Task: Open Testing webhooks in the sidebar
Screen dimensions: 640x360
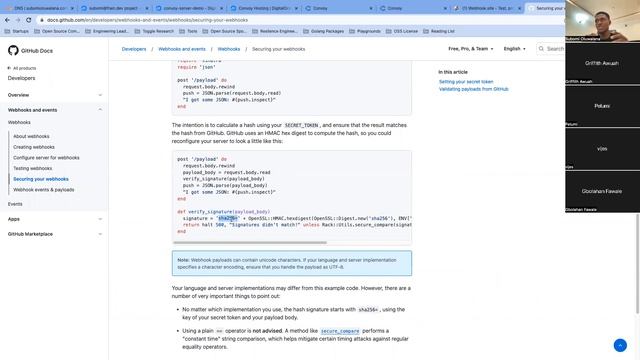Action: coord(32,168)
